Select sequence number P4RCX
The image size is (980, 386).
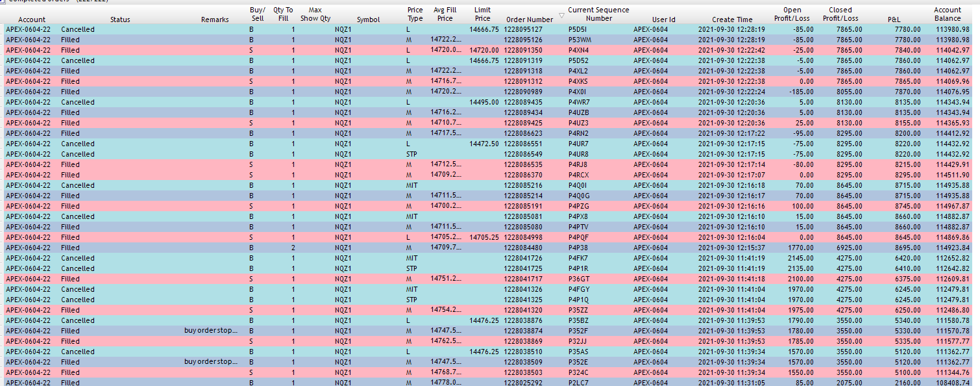pos(578,175)
